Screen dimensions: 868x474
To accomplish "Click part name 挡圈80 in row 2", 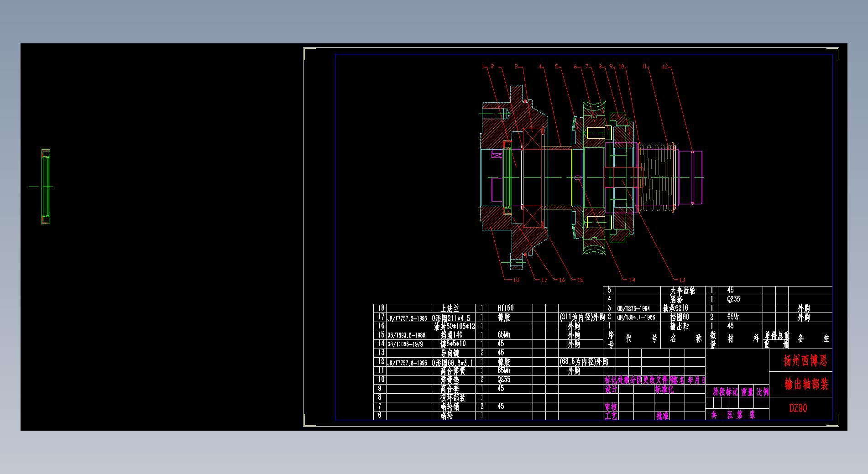I will click(679, 317).
